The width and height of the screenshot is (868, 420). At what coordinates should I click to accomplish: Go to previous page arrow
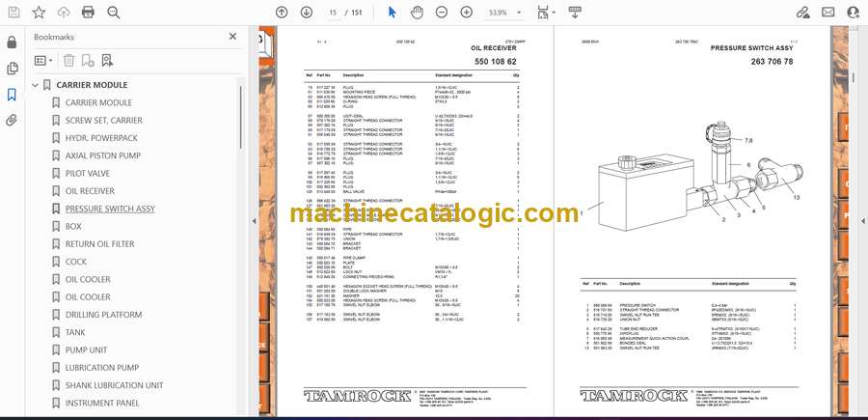click(282, 13)
